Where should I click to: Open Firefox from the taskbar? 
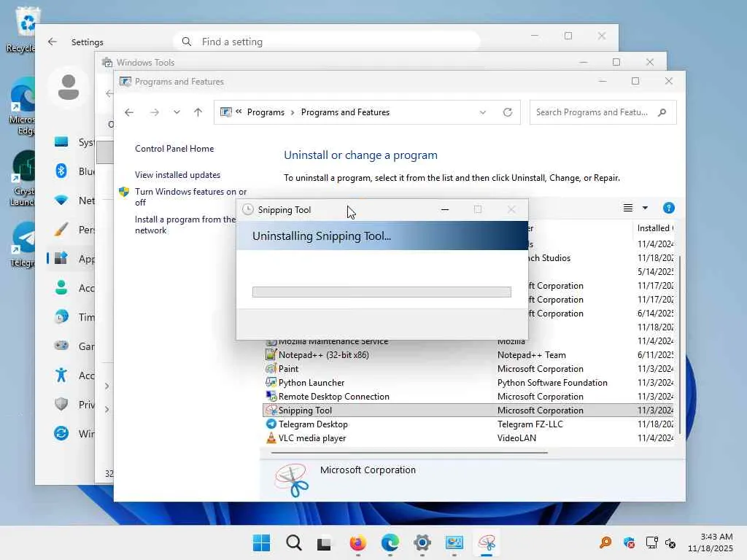point(357,542)
